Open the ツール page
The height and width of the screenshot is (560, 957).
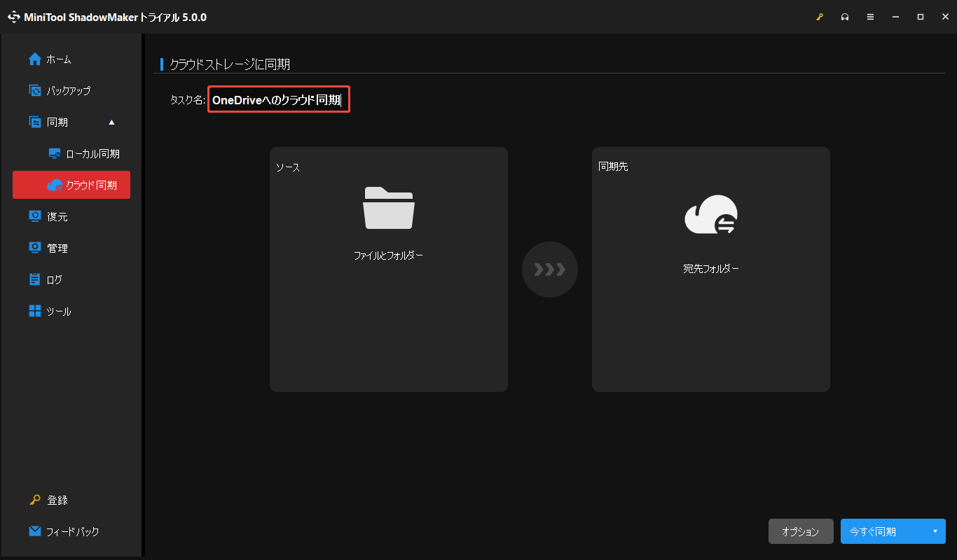coord(71,311)
